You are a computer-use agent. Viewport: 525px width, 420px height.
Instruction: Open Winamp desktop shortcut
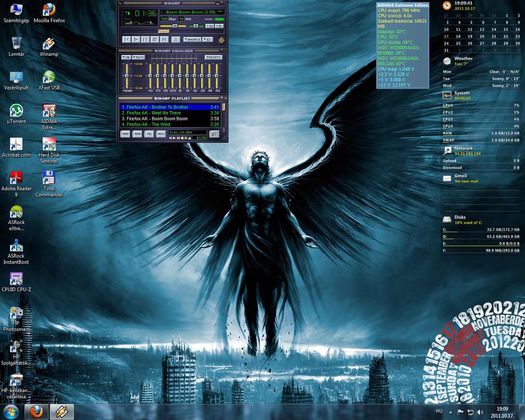point(49,47)
